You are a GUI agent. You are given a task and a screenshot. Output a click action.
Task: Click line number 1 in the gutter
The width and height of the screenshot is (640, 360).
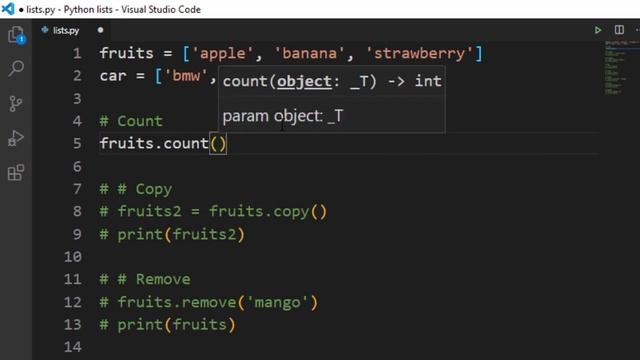pyautogui.click(x=77, y=53)
